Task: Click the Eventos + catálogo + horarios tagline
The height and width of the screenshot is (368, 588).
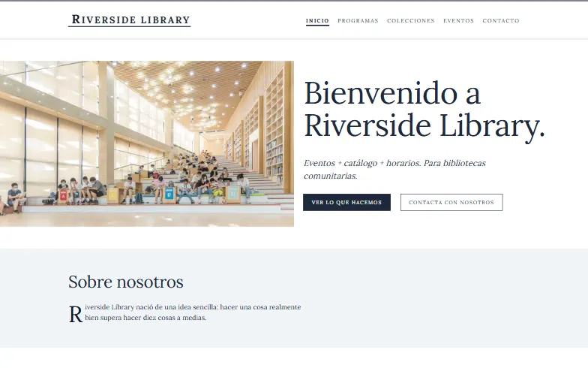Action: coord(394,170)
